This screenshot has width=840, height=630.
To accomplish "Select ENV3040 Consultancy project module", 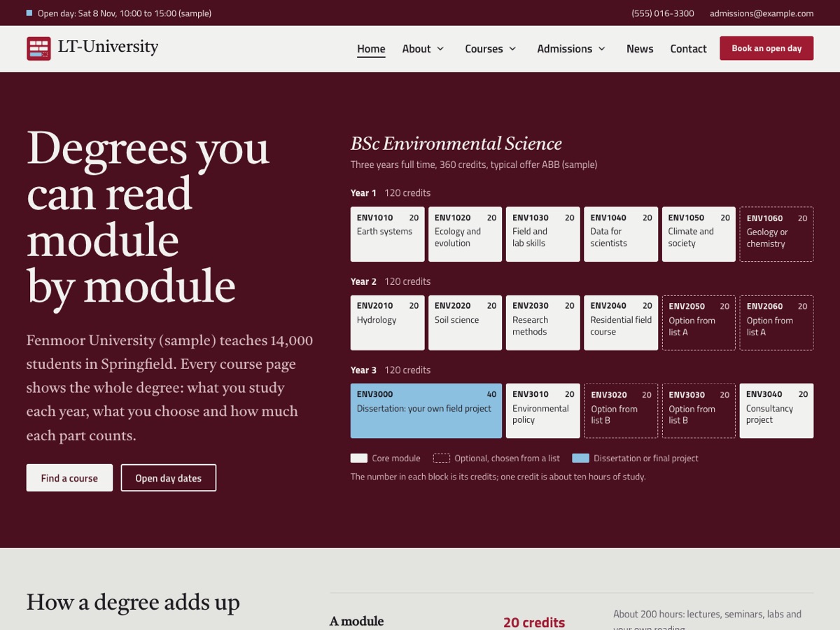I will (x=776, y=411).
